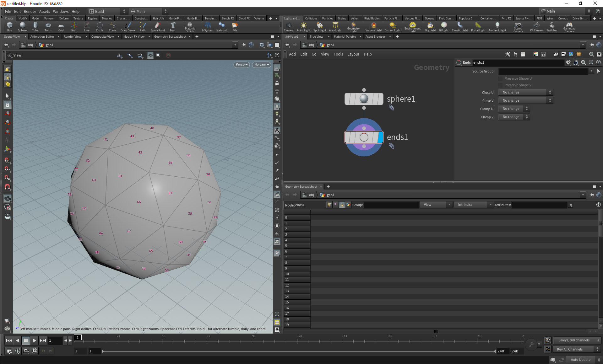Select the Null shelf tool
The width and height of the screenshot is (603, 364).
(x=74, y=27)
